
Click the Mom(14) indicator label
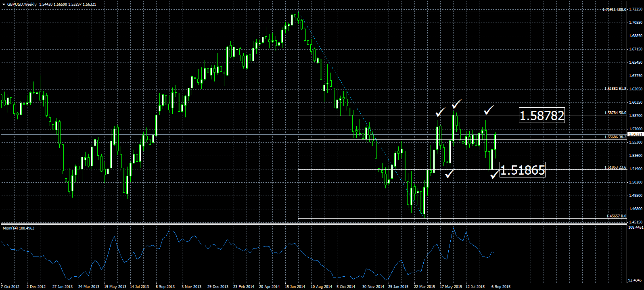tap(19, 228)
